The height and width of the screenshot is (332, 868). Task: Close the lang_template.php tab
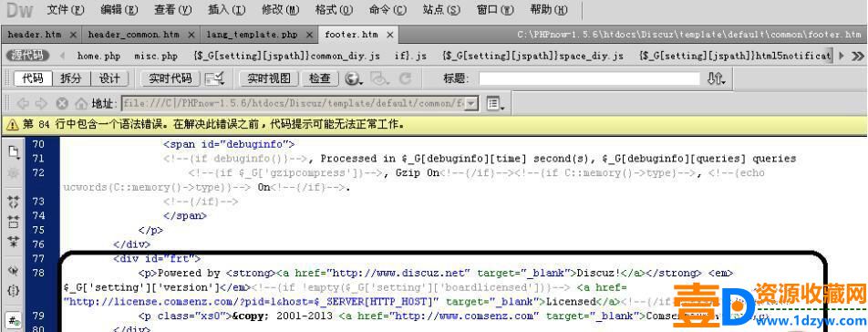(309, 35)
